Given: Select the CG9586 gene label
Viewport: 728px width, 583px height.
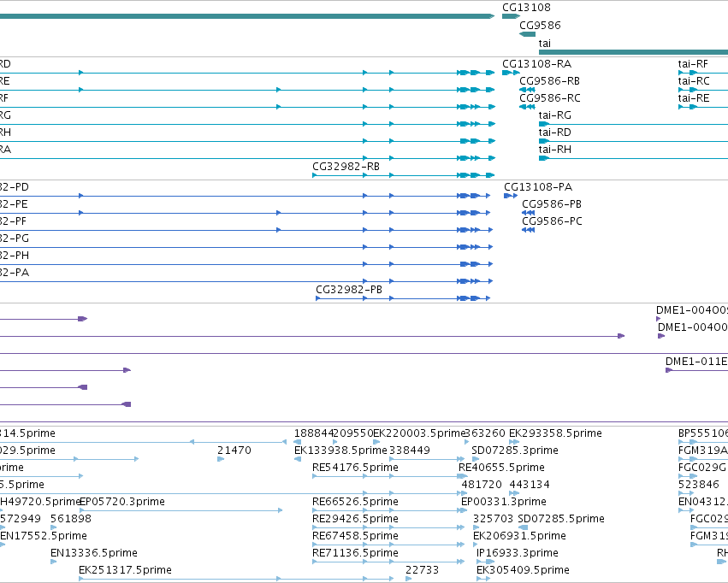Looking at the screenshot, I should (540, 26).
